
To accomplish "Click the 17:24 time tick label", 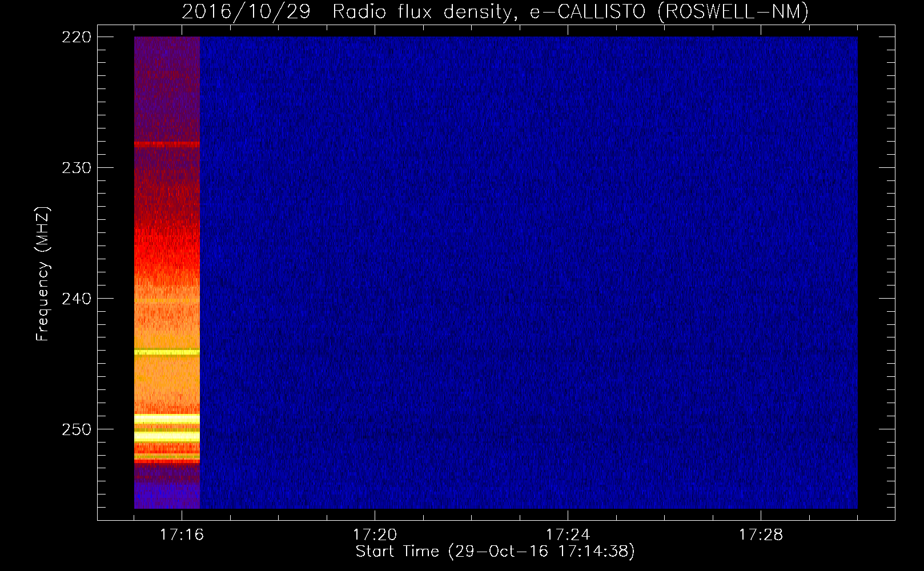I will (568, 534).
